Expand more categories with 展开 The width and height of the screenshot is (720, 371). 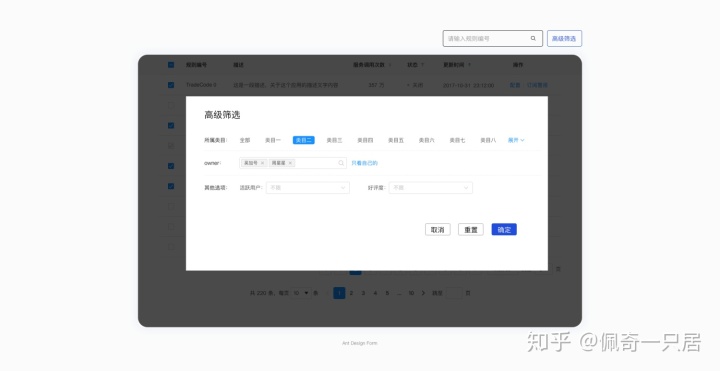(516, 140)
